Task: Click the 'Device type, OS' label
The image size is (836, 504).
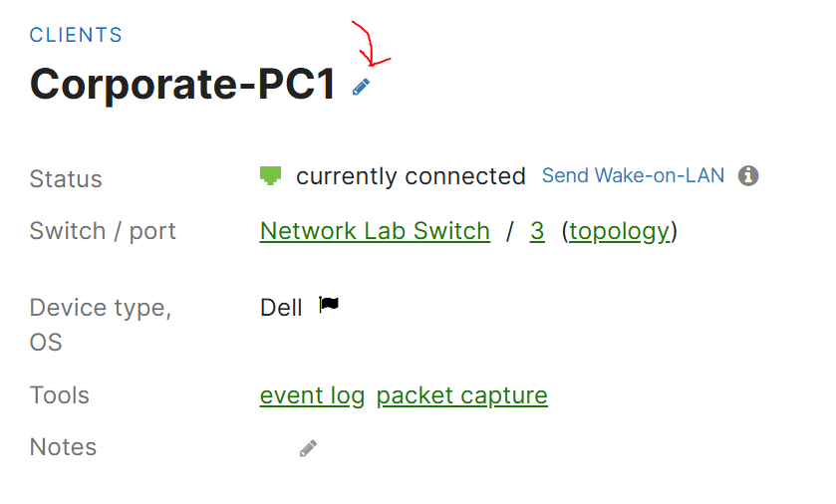Action: pyautogui.click(x=101, y=325)
